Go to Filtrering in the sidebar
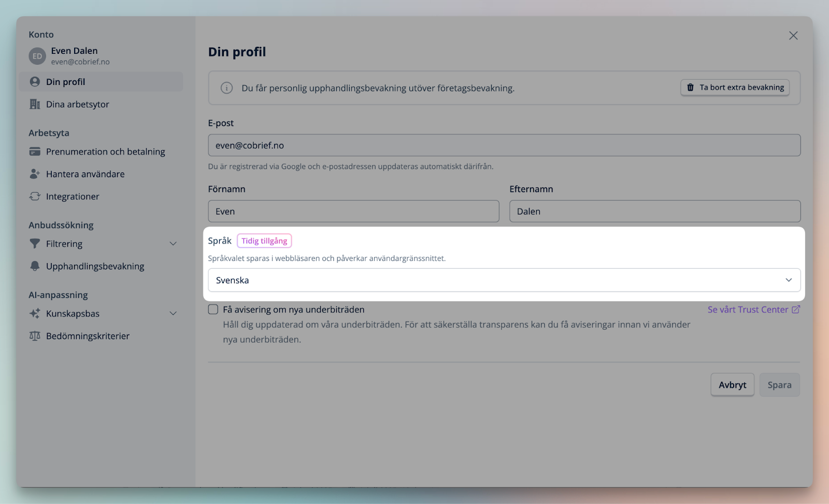Image resolution: width=829 pixels, height=504 pixels. [64, 244]
